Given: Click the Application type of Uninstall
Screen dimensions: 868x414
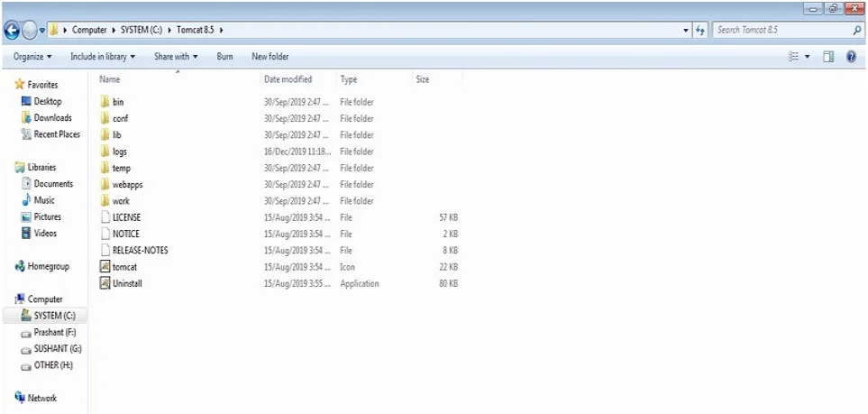Looking at the screenshot, I should 360,283.
